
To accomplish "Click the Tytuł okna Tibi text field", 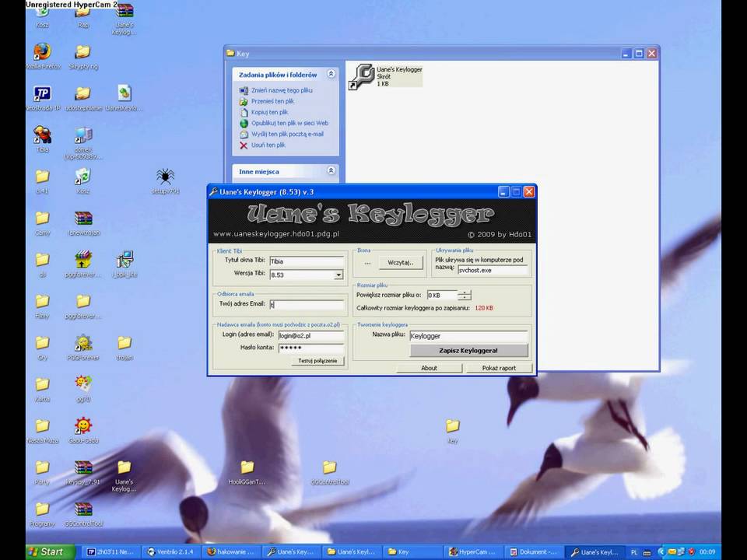I will click(x=307, y=261).
